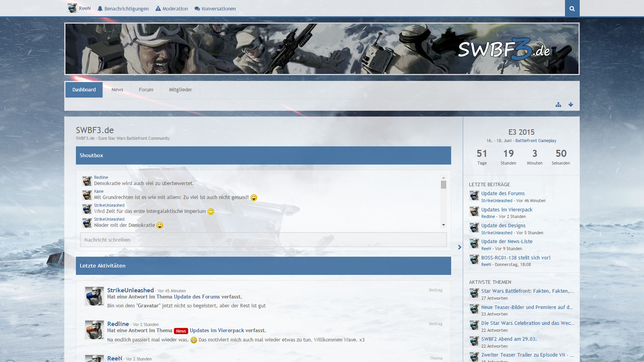This screenshot has width=644, height=362.
Task: Select the Dashboard tab
Action: pyautogui.click(x=84, y=89)
